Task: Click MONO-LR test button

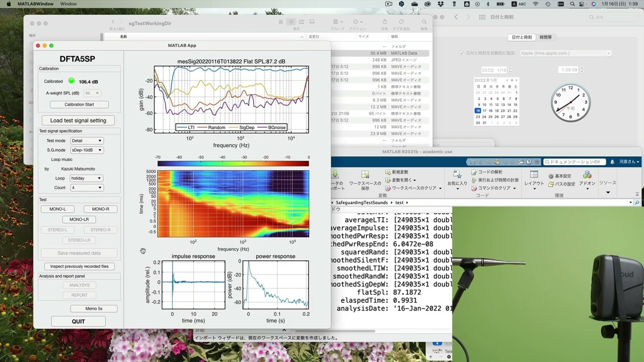Action: click(79, 219)
